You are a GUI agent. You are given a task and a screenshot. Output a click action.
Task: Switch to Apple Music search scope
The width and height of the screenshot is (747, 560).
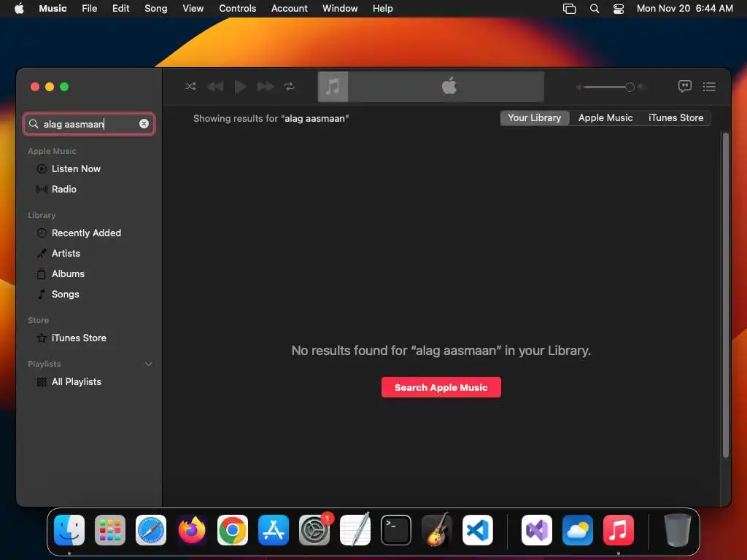(605, 117)
